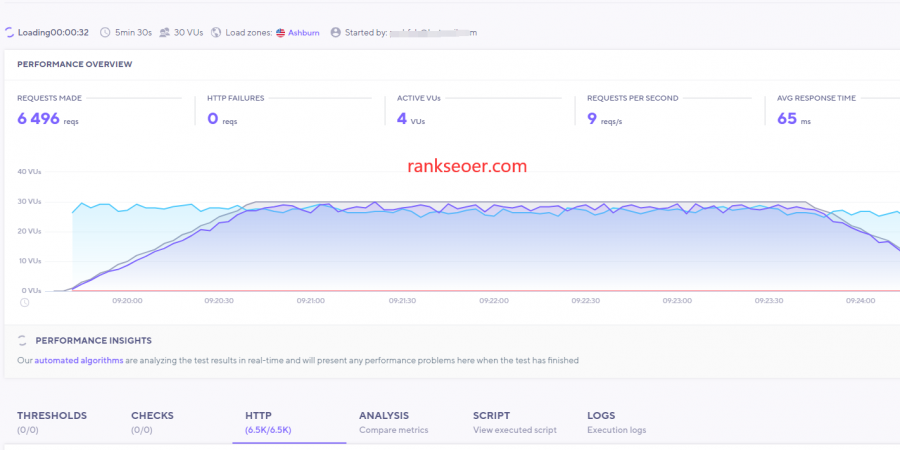Click the 30 VUs header text
Screen dimensions: 900x450
click(188, 33)
